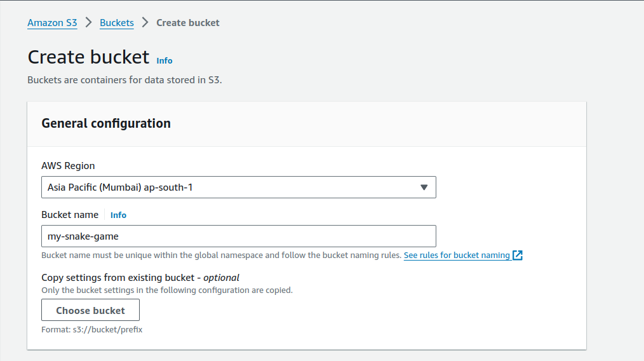Click the Format: s3://bucket/prefix hint text
Screen dimensions: 644x361
tap(92, 329)
